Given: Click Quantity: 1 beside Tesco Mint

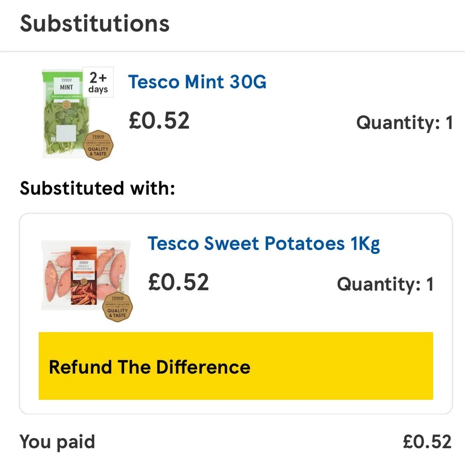Looking at the screenshot, I should (x=404, y=123).
